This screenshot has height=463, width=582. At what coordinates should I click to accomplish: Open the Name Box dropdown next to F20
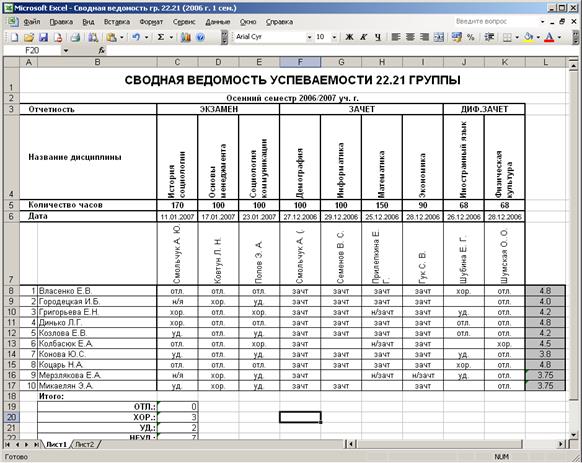tap(66, 50)
